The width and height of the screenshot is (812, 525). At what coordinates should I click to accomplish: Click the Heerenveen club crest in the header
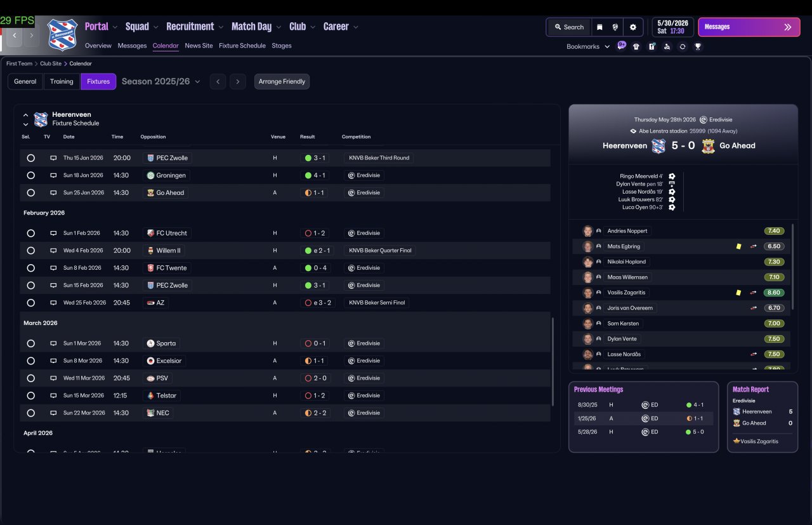[x=62, y=34]
